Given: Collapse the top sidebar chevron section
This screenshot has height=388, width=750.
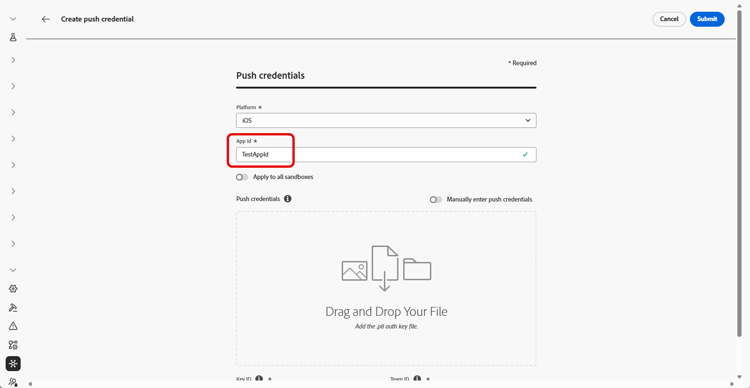Looking at the screenshot, I should coord(13,19).
